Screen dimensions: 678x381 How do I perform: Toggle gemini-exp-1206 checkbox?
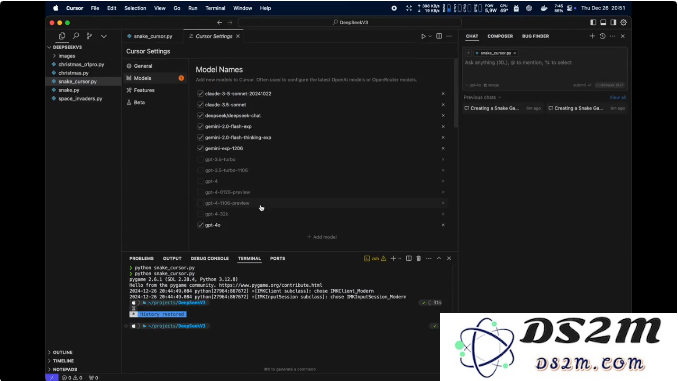(x=200, y=148)
